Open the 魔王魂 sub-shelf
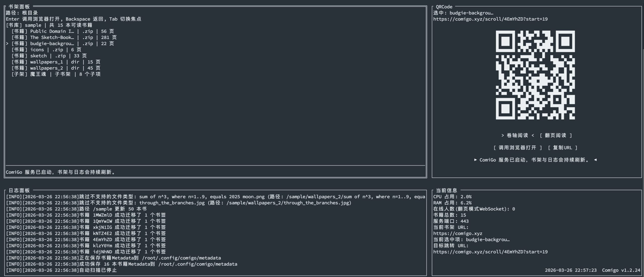This screenshot has height=277, width=644. pos(56,74)
